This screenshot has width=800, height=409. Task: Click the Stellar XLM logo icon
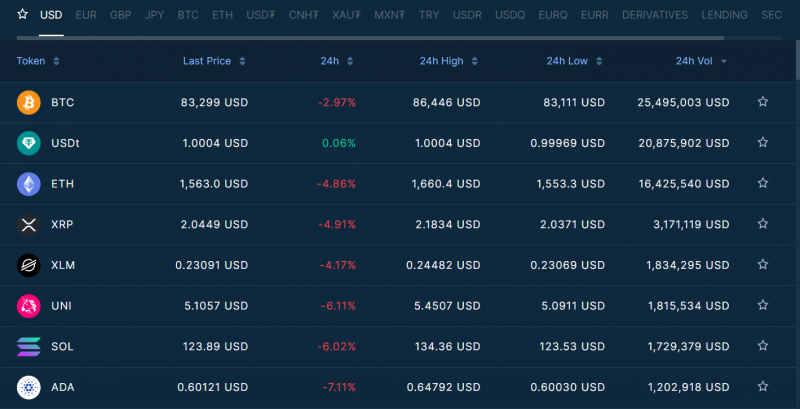[29, 265]
